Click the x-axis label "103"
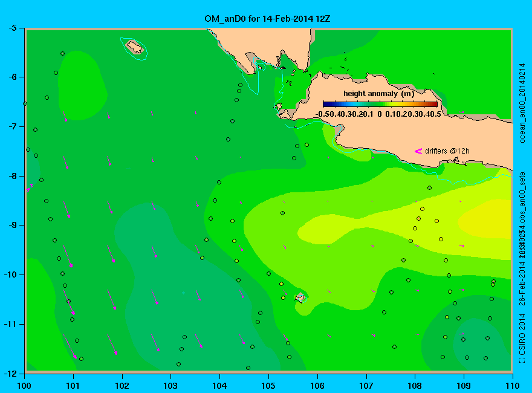The image size is (532, 393). [170, 386]
